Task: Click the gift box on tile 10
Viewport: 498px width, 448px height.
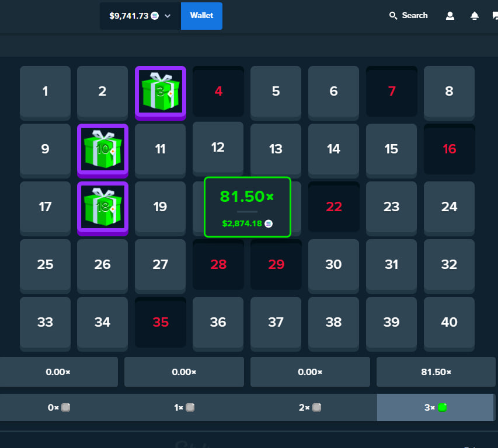Action: coord(103,149)
